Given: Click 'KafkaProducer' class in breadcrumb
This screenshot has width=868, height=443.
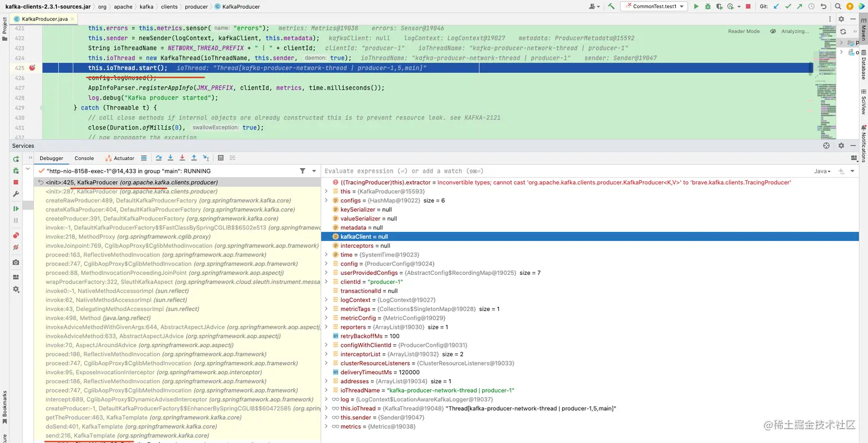Looking at the screenshot, I should tap(237, 6).
